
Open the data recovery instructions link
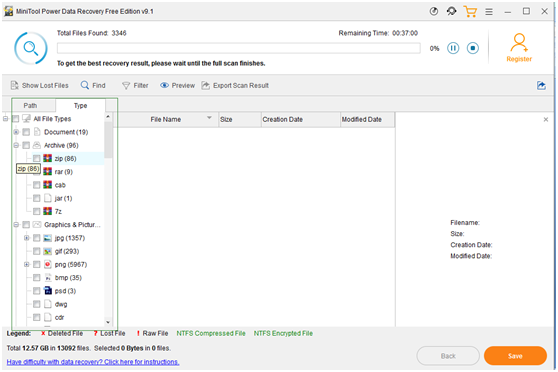click(x=93, y=362)
